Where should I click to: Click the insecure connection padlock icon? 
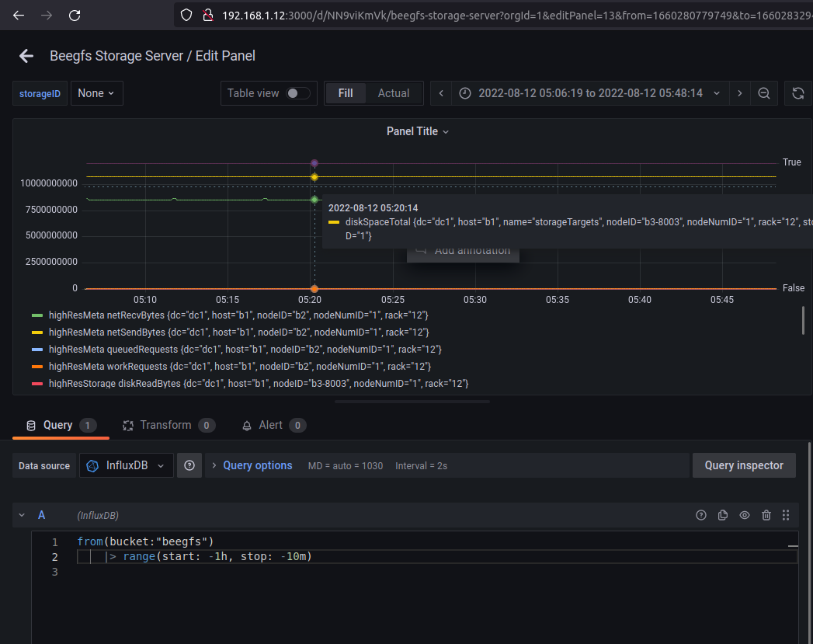[208, 16]
